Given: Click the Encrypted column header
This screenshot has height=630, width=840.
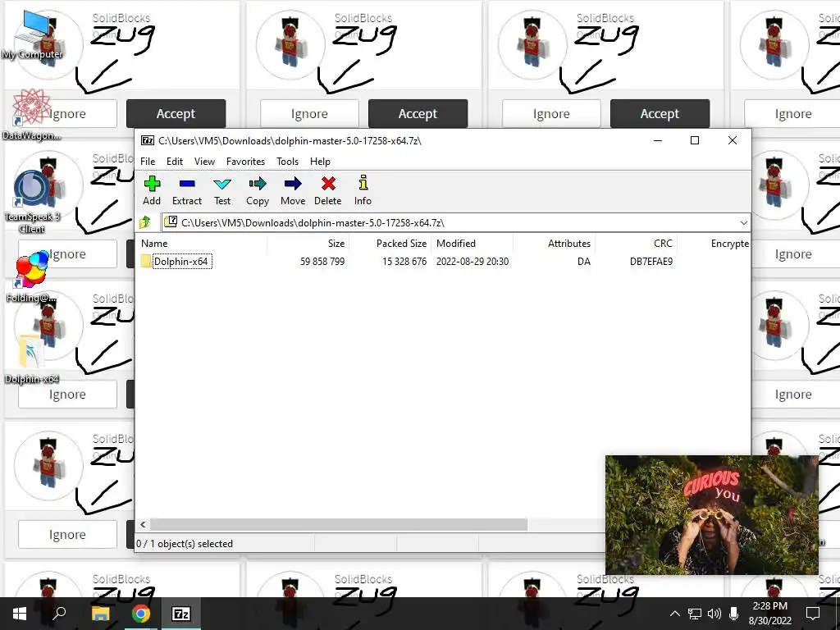Looking at the screenshot, I should click(x=714, y=243).
